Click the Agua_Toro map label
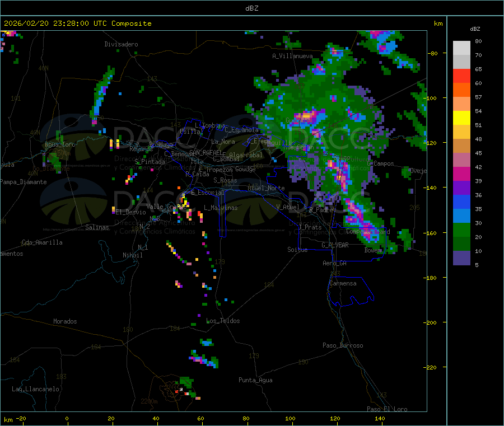The width and height of the screenshot is (504, 426). (60, 144)
